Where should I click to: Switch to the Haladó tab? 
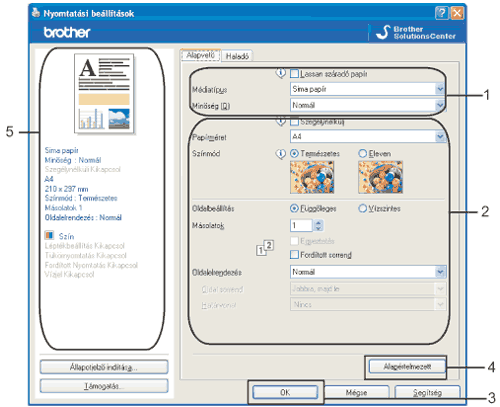[237, 56]
